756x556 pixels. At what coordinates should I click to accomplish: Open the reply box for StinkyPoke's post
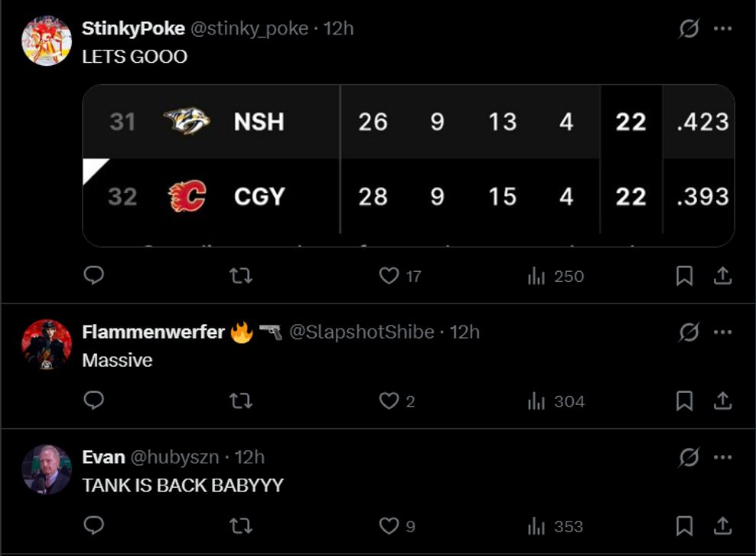(94, 276)
